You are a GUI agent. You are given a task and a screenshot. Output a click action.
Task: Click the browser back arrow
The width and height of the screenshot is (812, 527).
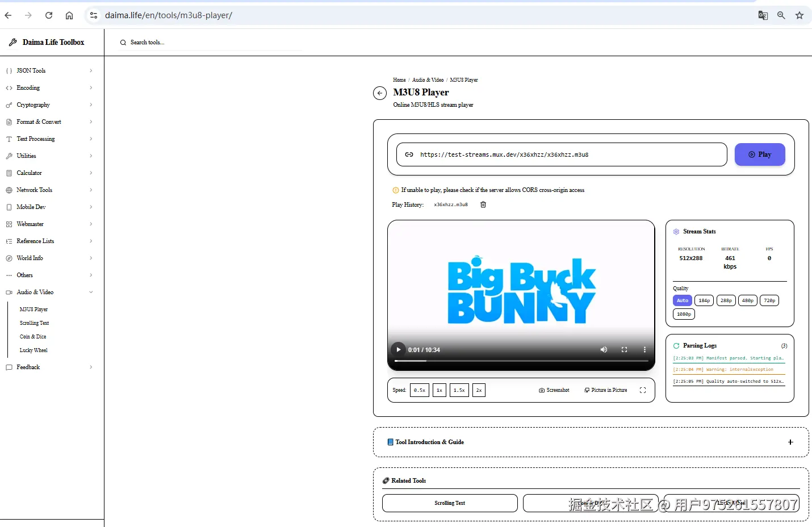pyautogui.click(x=8, y=15)
